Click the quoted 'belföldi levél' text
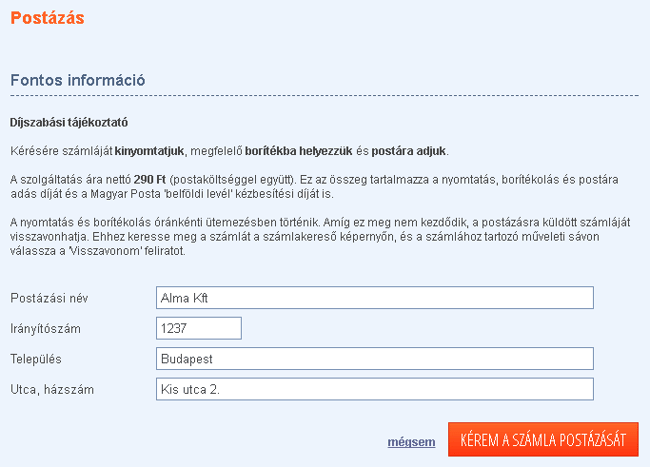650x467 pixels. coord(198,194)
